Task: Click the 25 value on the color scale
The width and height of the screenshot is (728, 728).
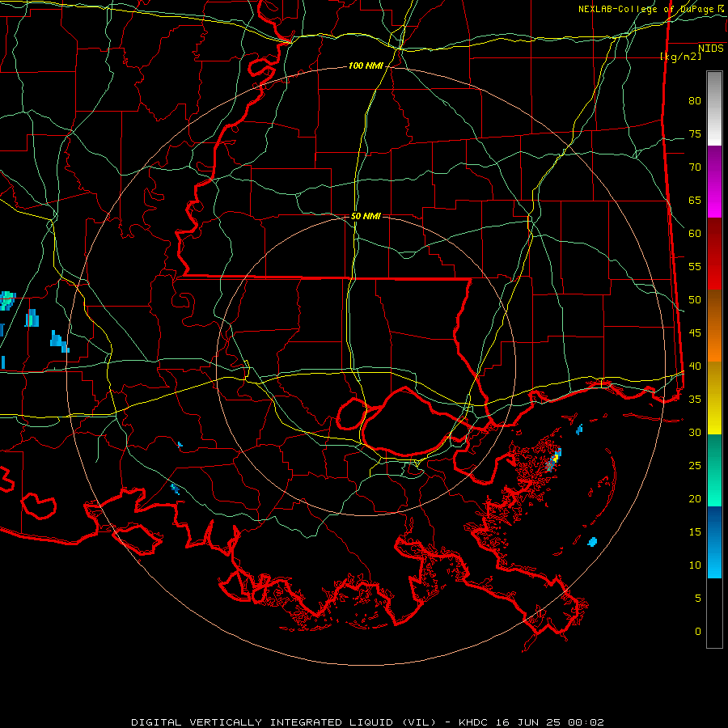Action: 695,466
